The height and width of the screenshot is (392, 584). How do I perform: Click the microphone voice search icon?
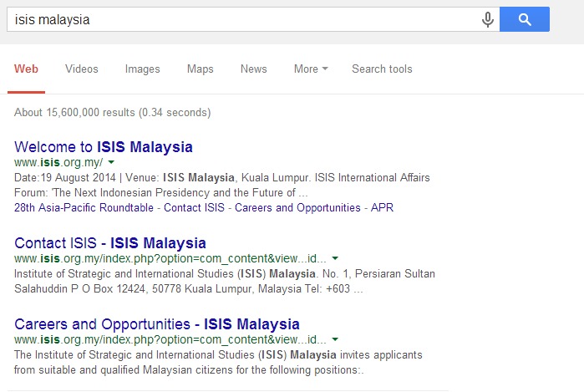(x=488, y=19)
